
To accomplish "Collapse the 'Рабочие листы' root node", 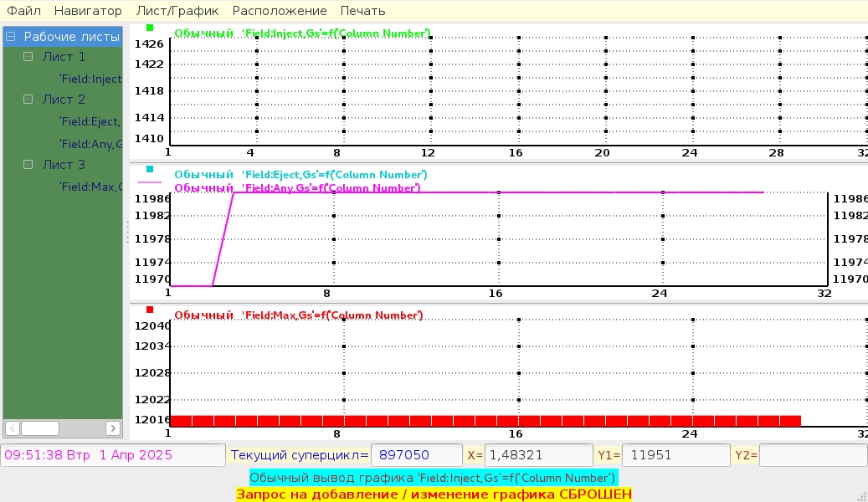I will [x=11, y=37].
